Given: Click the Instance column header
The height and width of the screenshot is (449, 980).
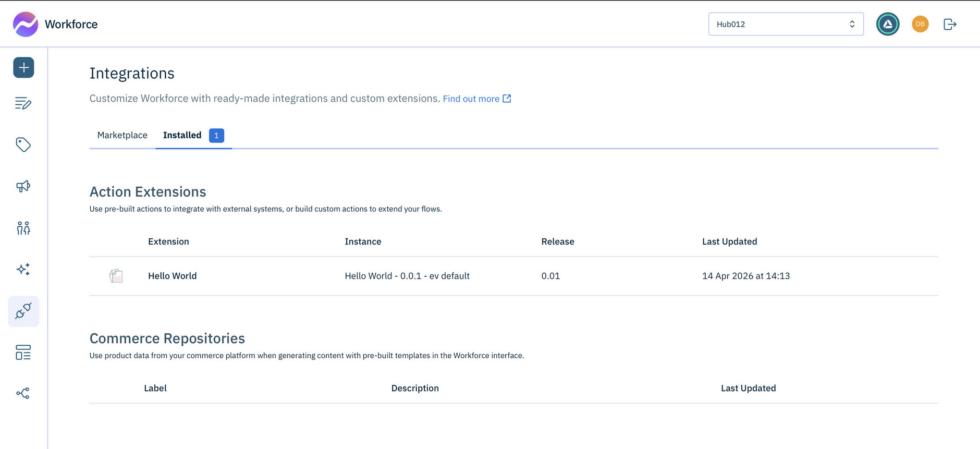Looking at the screenshot, I should tap(363, 241).
